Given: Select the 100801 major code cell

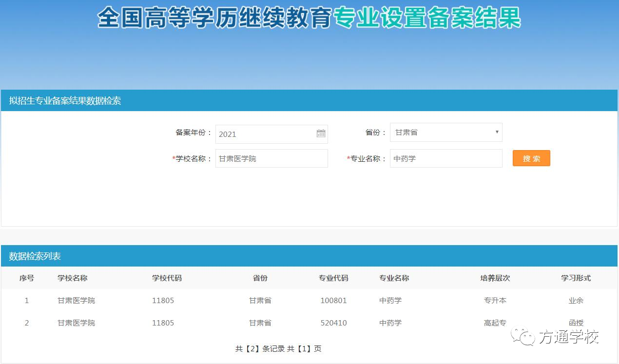Looking at the screenshot, I should pos(333,301).
